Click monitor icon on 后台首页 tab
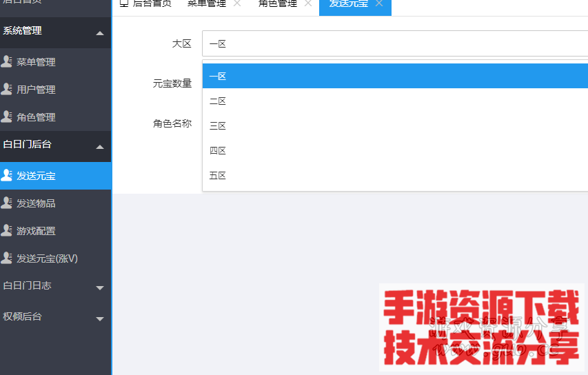The height and width of the screenshot is (375, 588). click(x=124, y=3)
